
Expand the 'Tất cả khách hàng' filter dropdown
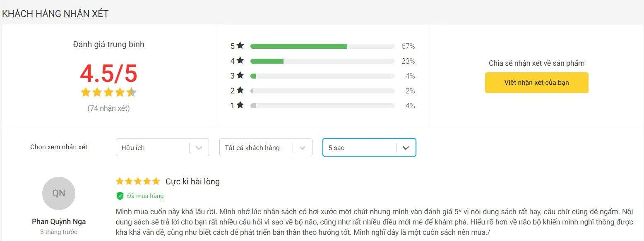pyautogui.click(x=265, y=147)
